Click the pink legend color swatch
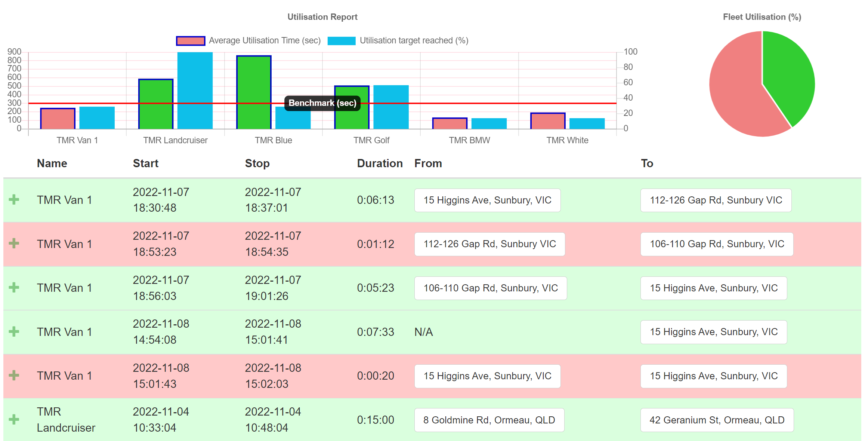The width and height of the screenshot is (868, 441). (x=190, y=40)
